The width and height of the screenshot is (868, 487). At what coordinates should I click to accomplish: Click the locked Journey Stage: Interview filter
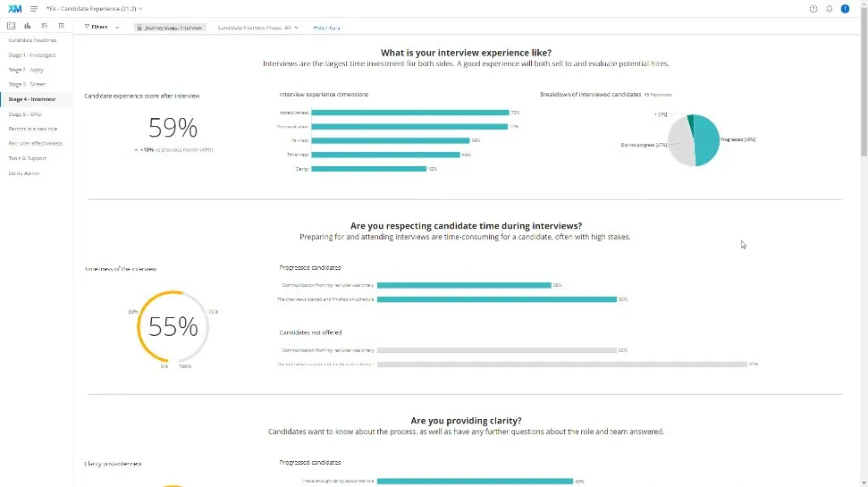[170, 28]
